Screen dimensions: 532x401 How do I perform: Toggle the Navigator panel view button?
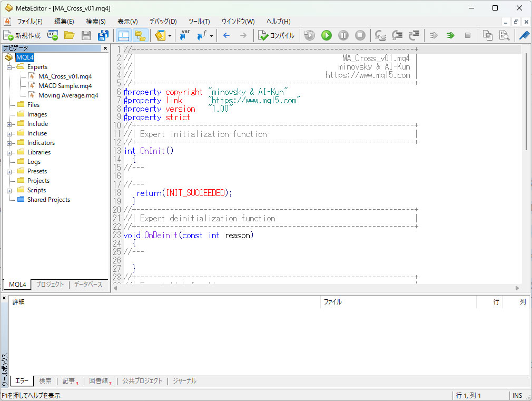coord(123,35)
